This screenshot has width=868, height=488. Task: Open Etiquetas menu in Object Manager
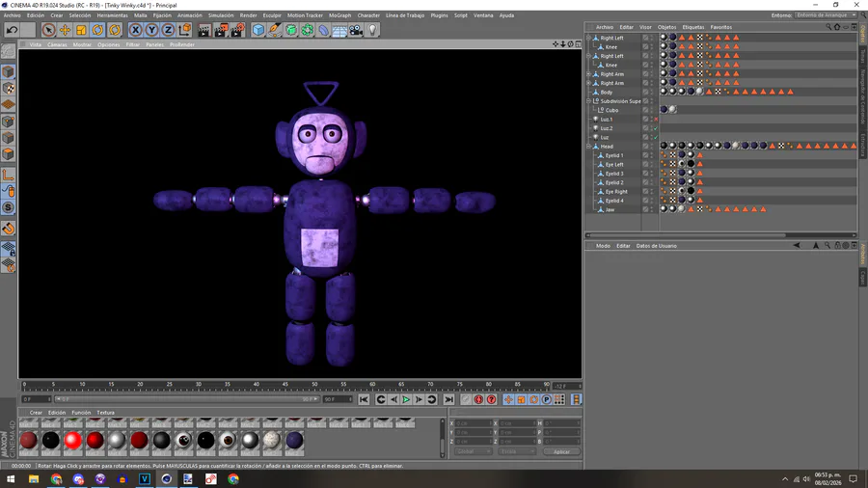(x=693, y=27)
